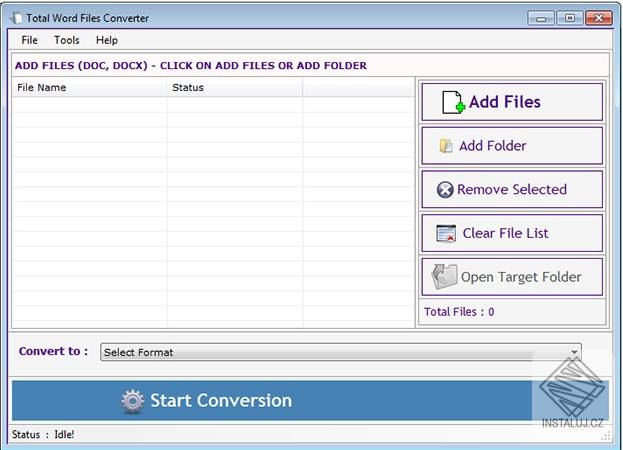
Task: Click the app icon in title bar
Action: 16,18
